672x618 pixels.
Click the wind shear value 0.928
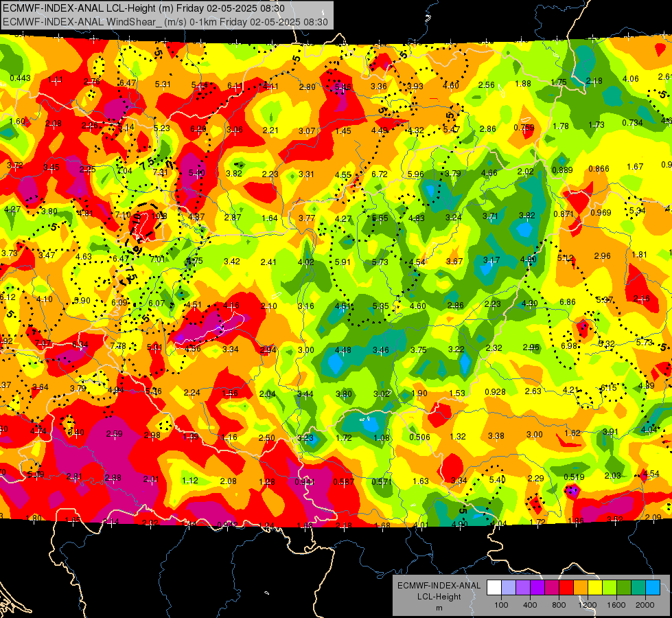click(495, 392)
